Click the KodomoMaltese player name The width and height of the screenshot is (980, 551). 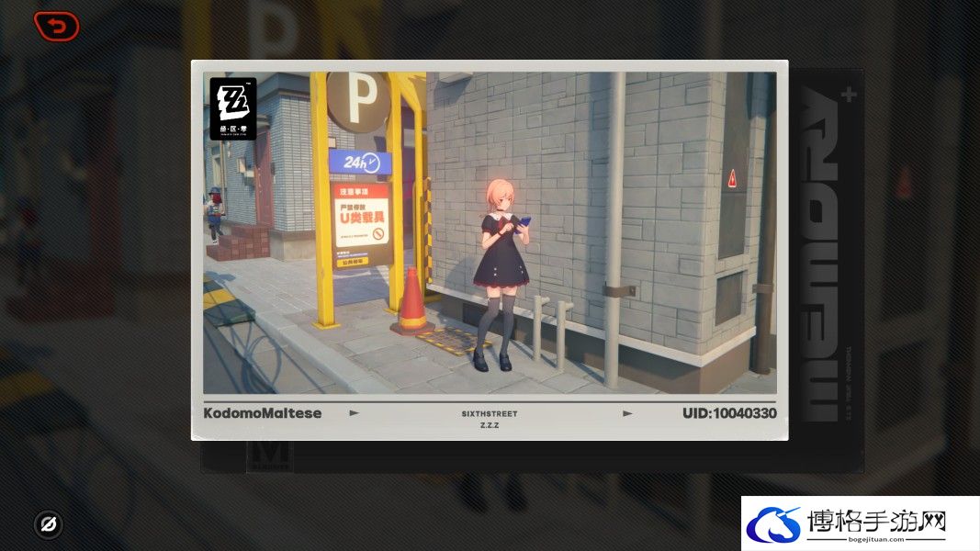263,413
